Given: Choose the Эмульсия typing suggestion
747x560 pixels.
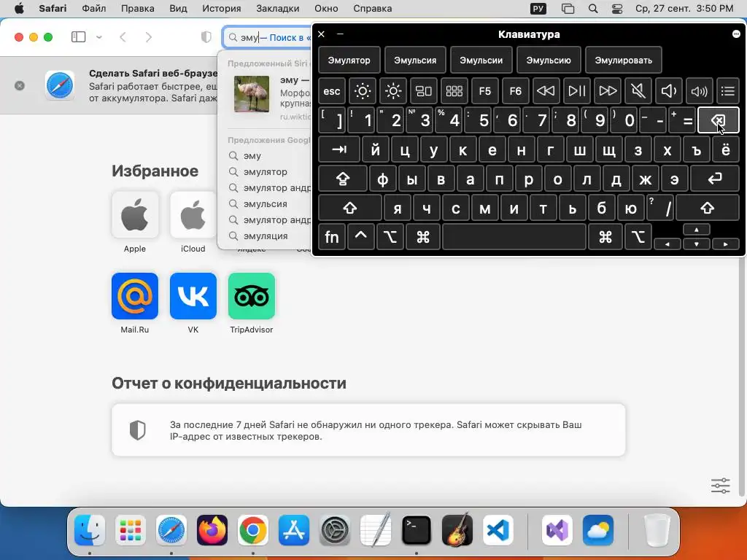Looking at the screenshot, I should pos(415,61).
